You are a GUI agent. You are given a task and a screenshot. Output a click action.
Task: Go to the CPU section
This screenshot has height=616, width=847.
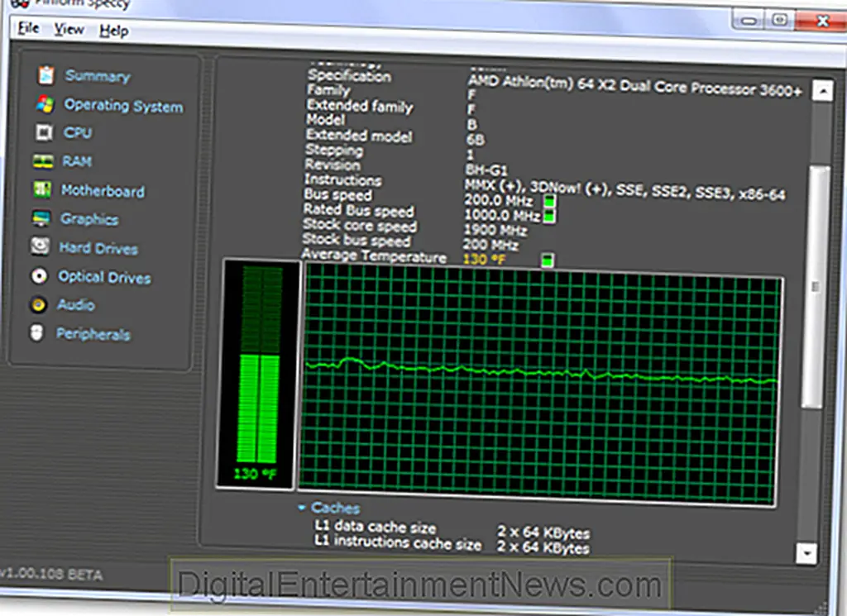pos(78,133)
